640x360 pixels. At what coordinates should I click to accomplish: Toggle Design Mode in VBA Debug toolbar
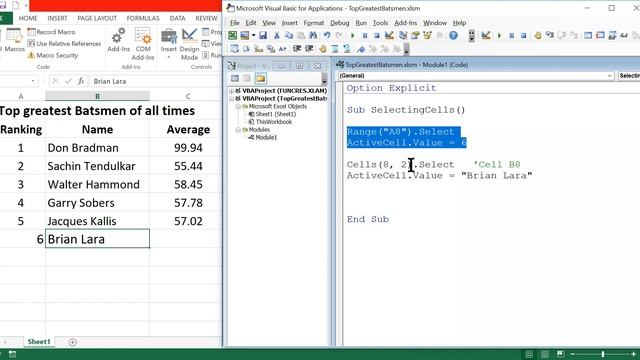(485, 36)
